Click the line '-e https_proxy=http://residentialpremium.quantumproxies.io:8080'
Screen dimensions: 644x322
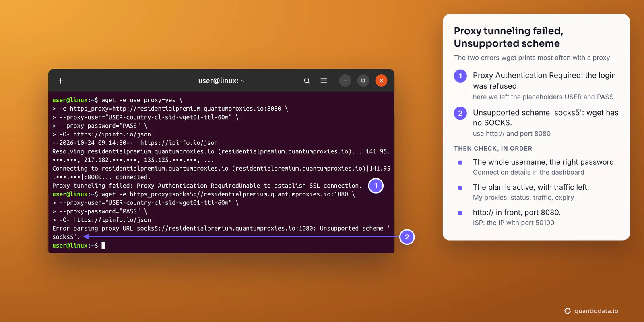pyautogui.click(x=170, y=109)
